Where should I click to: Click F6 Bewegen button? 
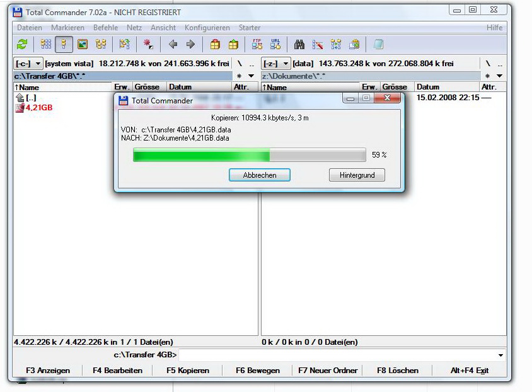click(x=258, y=371)
